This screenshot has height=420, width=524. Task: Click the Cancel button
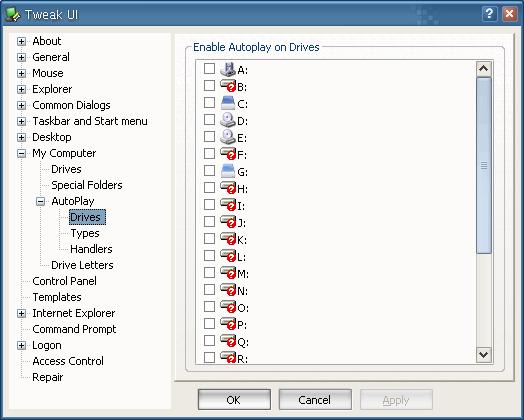point(315,400)
